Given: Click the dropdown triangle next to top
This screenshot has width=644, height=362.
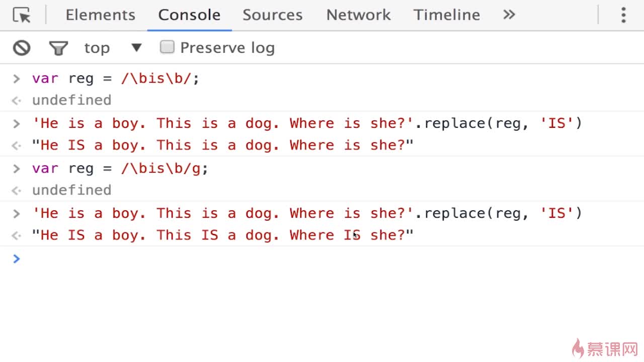Looking at the screenshot, I should [x=136, y=48].
